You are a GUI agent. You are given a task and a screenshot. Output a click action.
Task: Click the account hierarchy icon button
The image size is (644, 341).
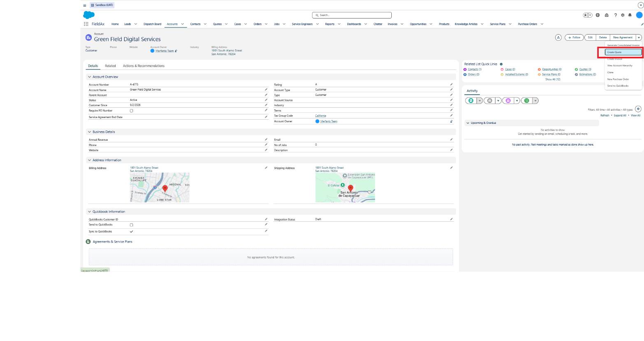click(558, 37)
